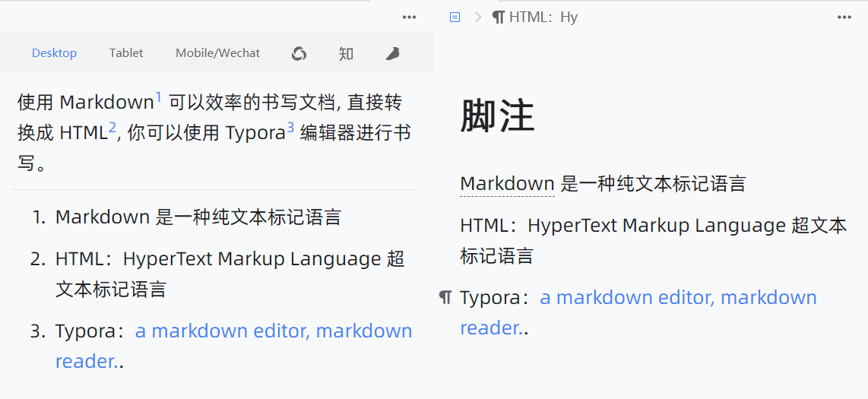This screenshot has height=399, width=868.
Task: Click list item 1 about Markdown in preview
Action: (x=198, y=217)
